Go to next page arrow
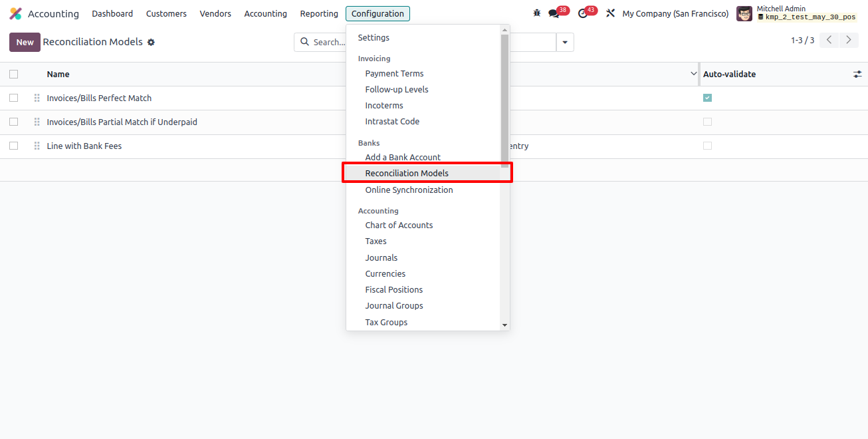Image resolution: width=868 pixels, height=439 pixels. click(849, 40)
